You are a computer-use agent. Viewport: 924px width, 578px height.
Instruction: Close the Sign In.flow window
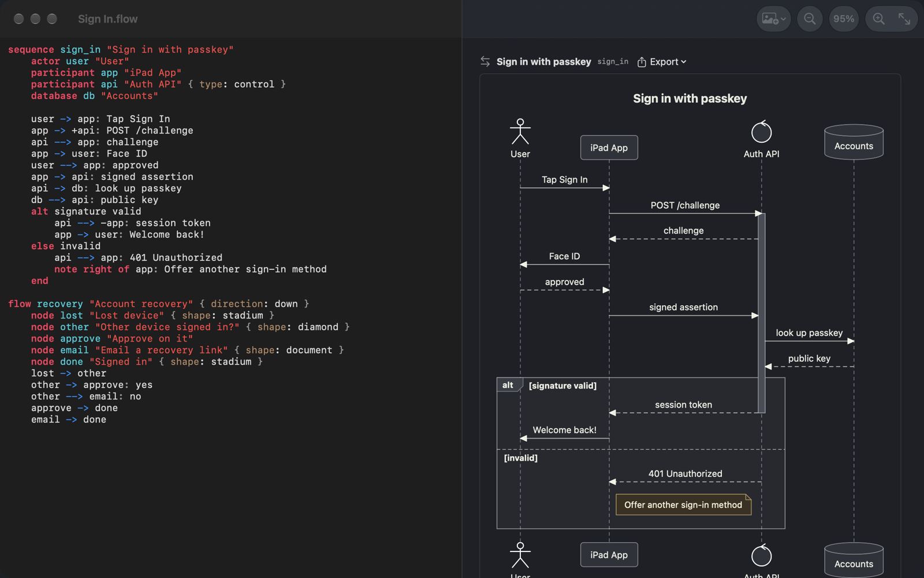18,19
